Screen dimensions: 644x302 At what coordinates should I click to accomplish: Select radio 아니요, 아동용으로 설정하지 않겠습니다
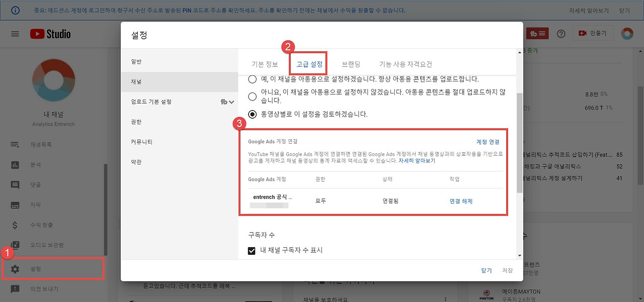coord(252,96)
